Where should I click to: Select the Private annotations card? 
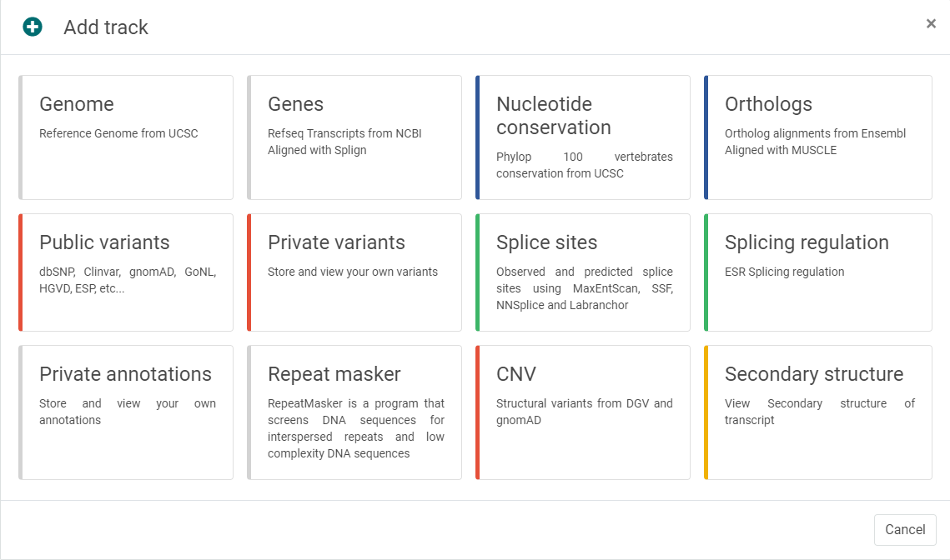pos(126,412)
